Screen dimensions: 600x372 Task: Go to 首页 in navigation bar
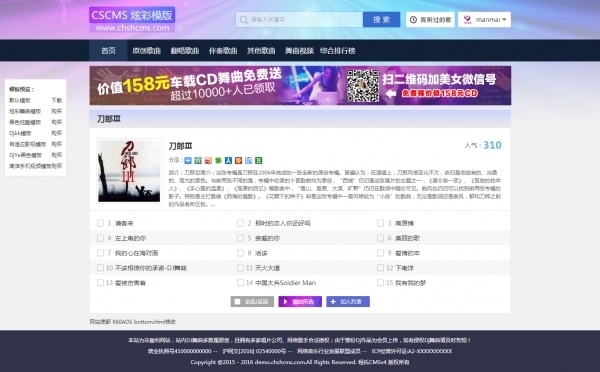click(x=108, y=51)
